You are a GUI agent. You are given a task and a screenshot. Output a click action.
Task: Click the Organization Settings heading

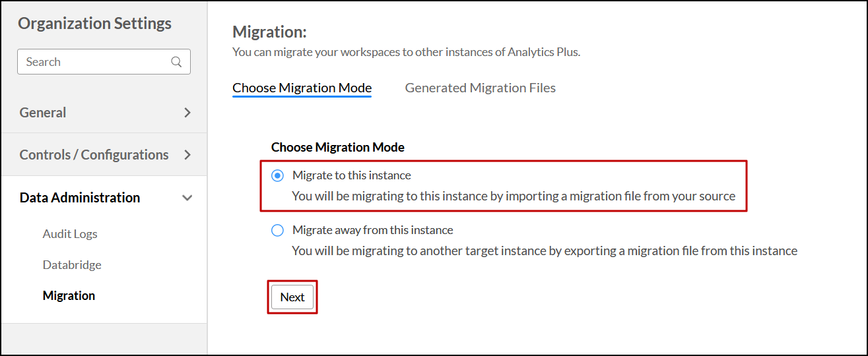[94, 24]
